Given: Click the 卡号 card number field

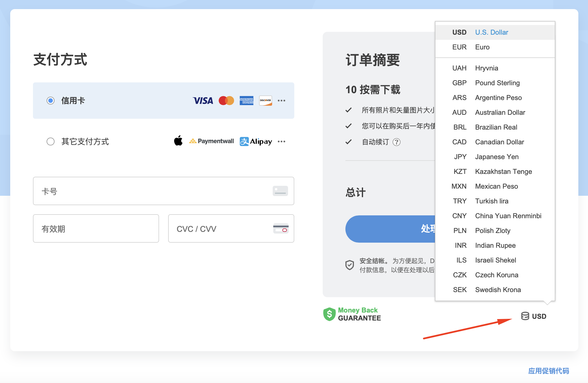Looking at the screenshot, I should click(163, 191).
